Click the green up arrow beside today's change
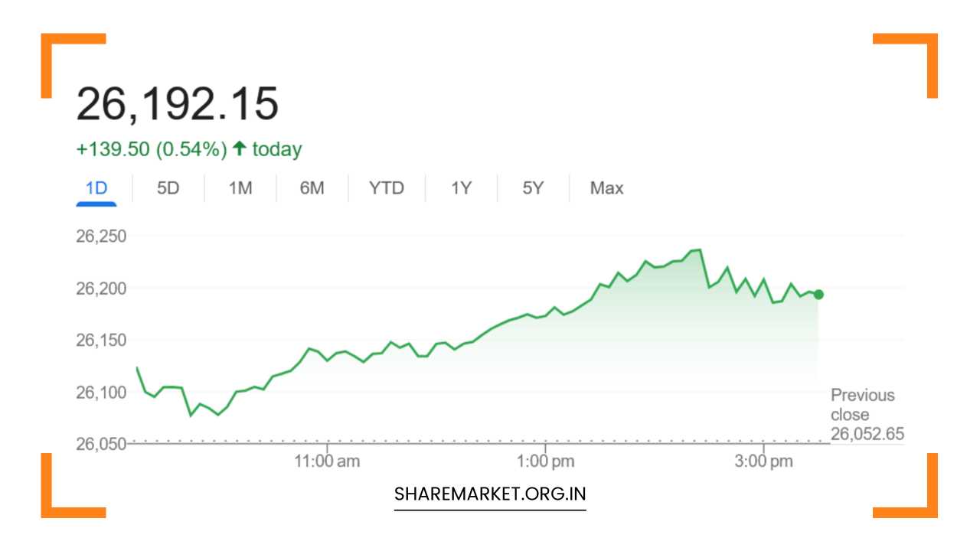The width and height of the screenshot is (980, 551). (x=239, y=148)
